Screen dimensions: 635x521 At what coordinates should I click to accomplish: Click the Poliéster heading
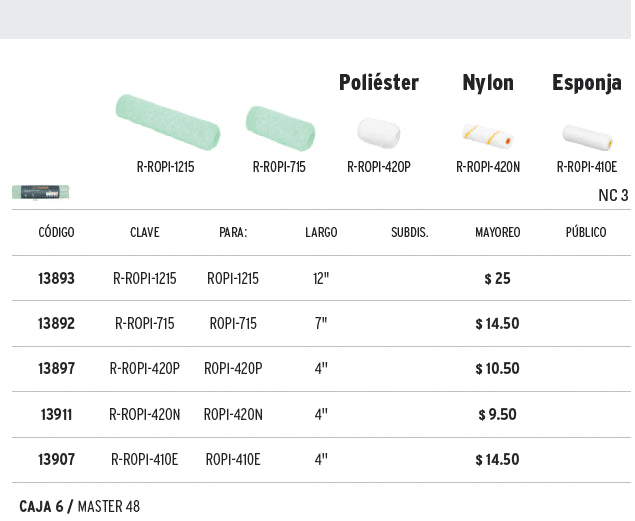tap(379, 83)
